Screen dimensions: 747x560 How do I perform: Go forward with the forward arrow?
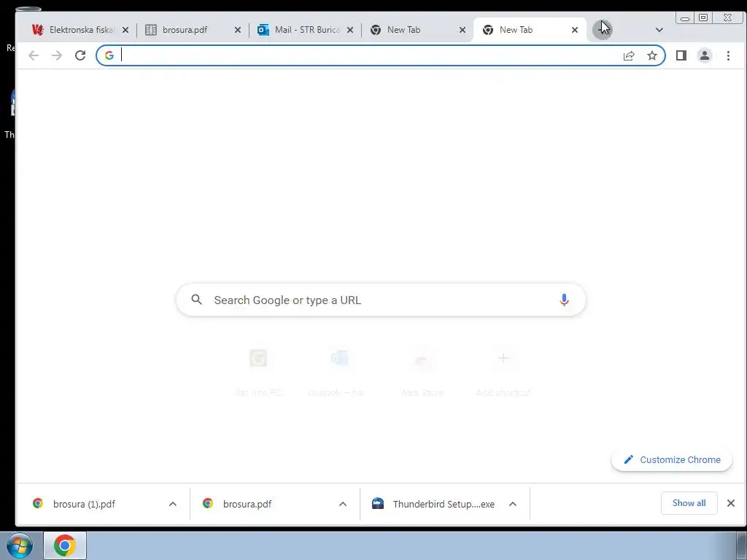pyautogui.click(x=57, y=55)
